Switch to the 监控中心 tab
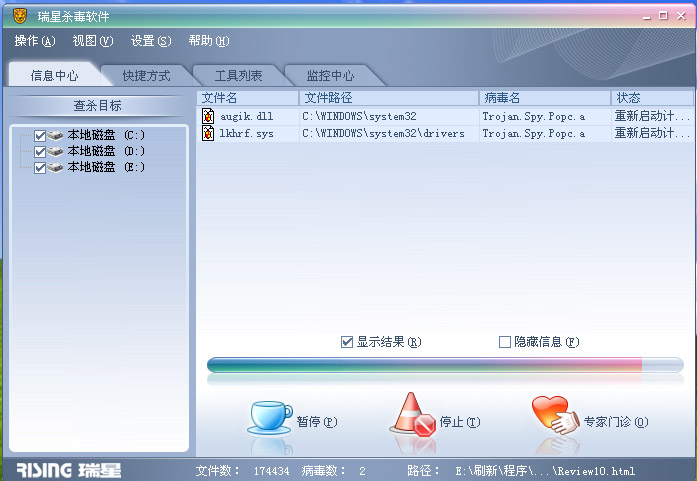The width and height of the screenshot is (697, 481). point(330,76)
